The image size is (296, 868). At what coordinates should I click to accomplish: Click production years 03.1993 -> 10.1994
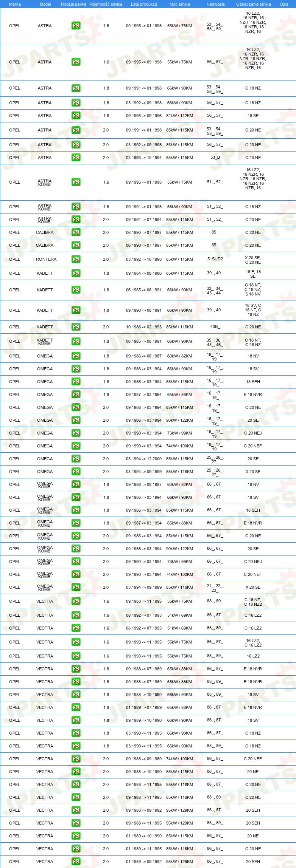click(144, 158)
